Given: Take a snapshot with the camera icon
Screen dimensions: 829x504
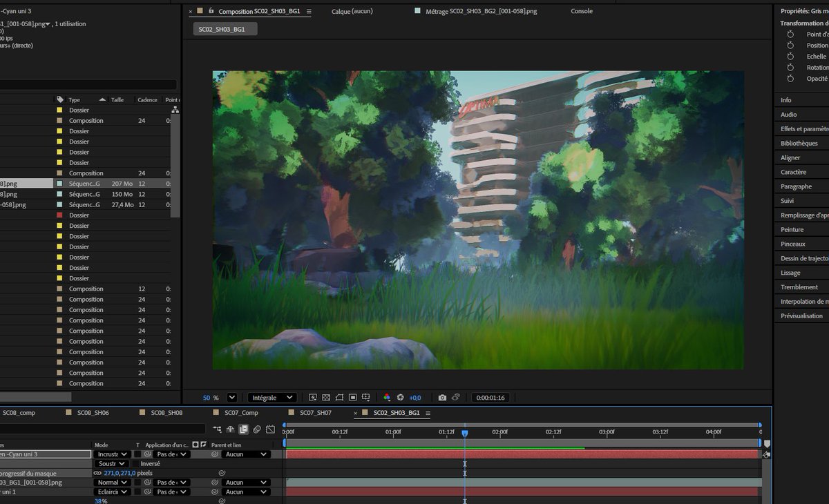Looking at the screenshot, I should pos(442,398).
